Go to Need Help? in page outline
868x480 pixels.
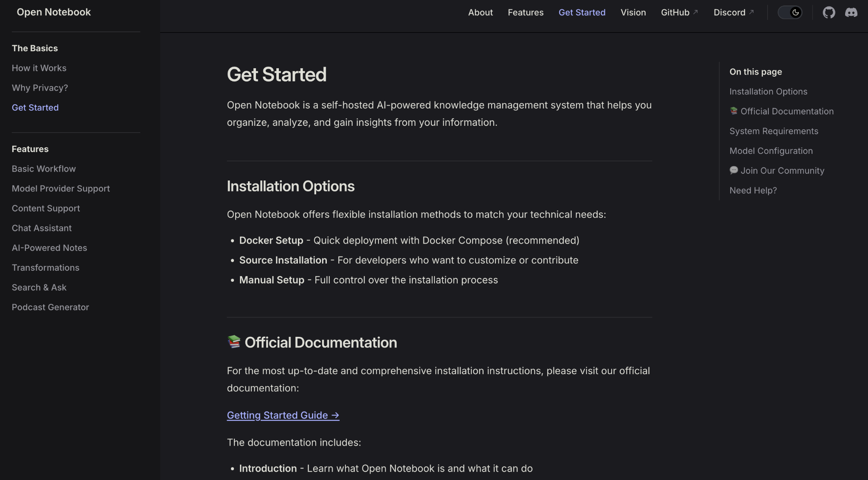[x=753, y=191]
